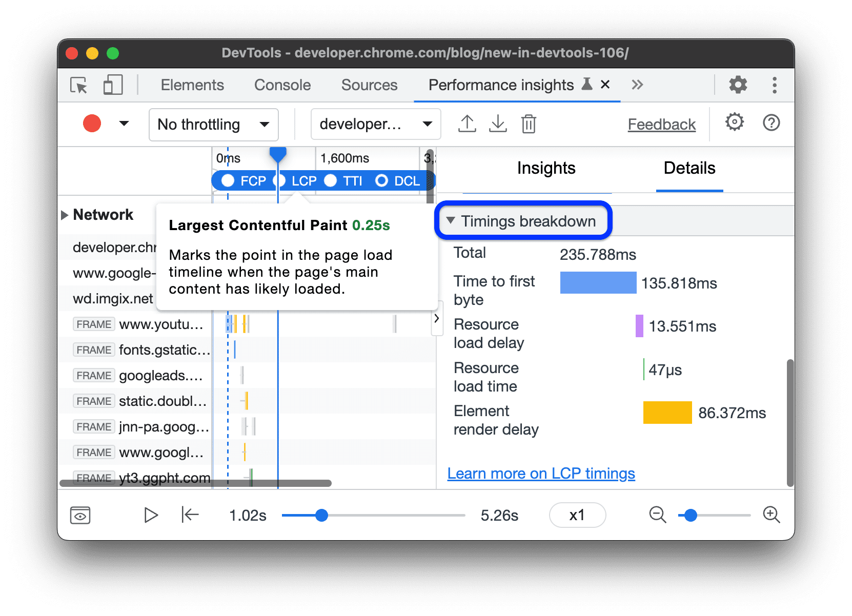
Task: Collapse the Timings breakdown section
Action: click(451, 221)
